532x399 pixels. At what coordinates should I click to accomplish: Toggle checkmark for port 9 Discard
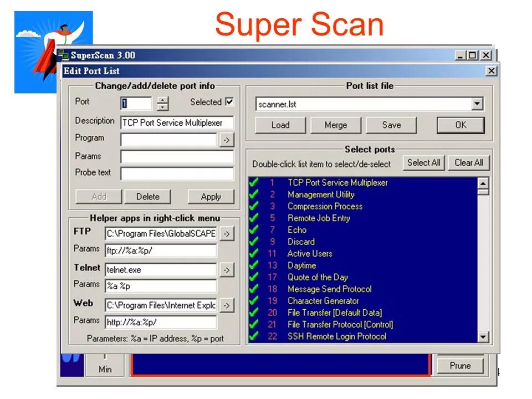254,242
